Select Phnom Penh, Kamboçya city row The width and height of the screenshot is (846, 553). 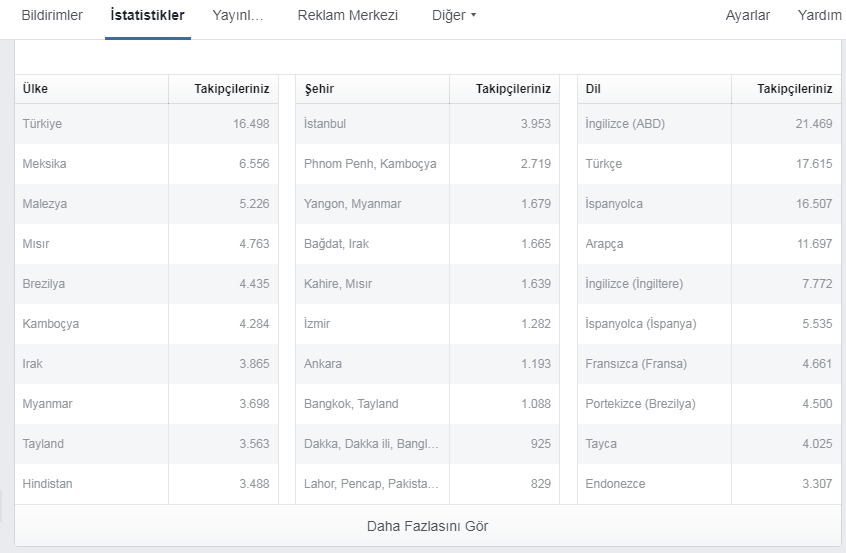tap(427, 163)
